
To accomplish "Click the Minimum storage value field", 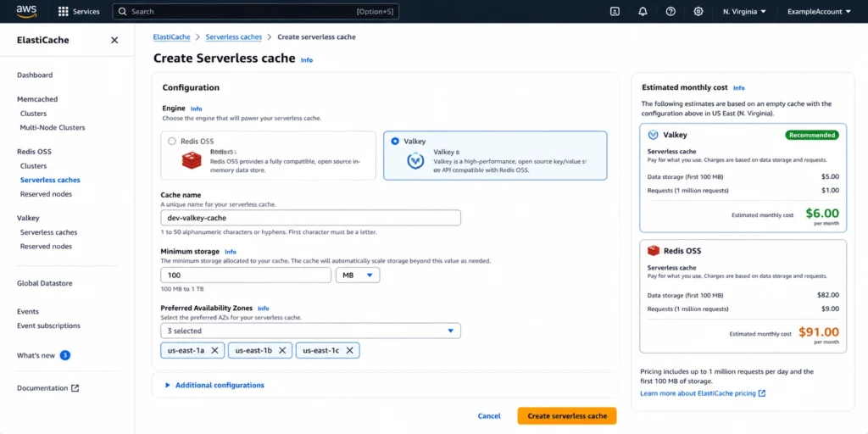I will [246, 275].
